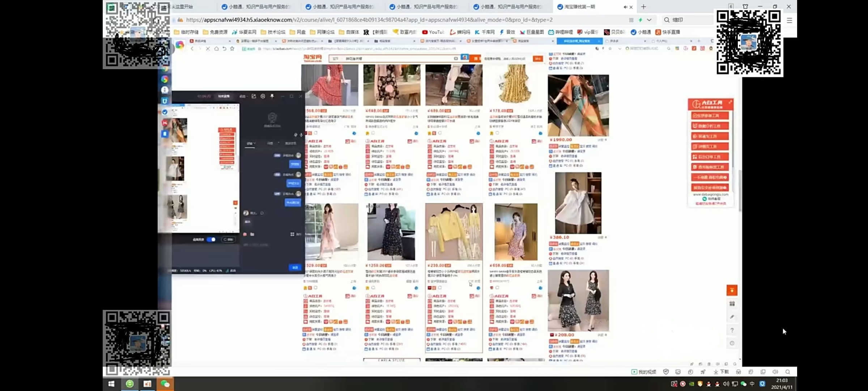
Task: Open the 哔哩哔哩 bookmark
Action: [561, 32]
